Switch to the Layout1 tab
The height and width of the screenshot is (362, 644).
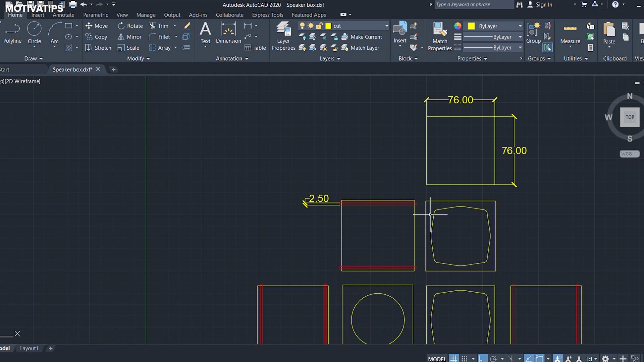(x=29, y=349)
